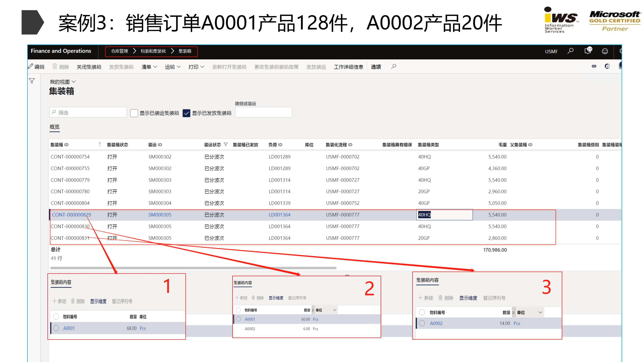Click the 工作详细信息 button
Image resolution: width=644 pixels, height=362 pixels.
[x=349, y=67]
